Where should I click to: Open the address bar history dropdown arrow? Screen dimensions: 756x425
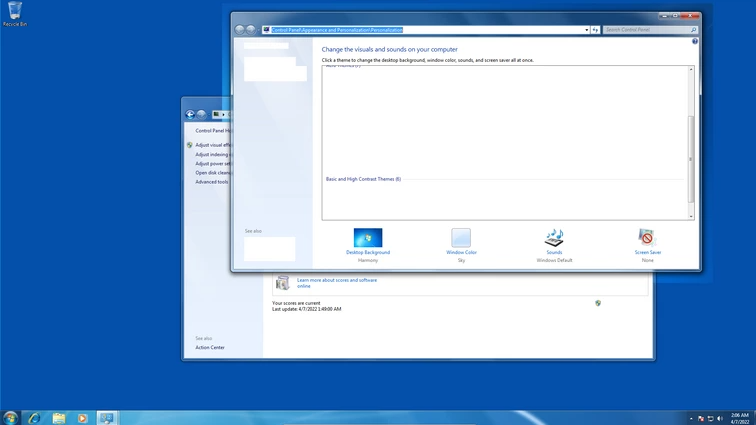click(586, 30)
